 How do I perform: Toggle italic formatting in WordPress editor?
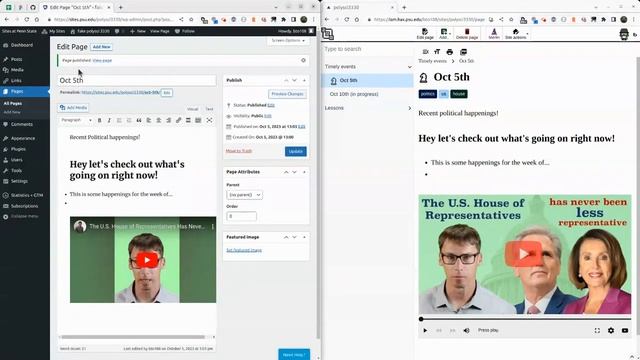pyautogui.click(x=109, y=120)
